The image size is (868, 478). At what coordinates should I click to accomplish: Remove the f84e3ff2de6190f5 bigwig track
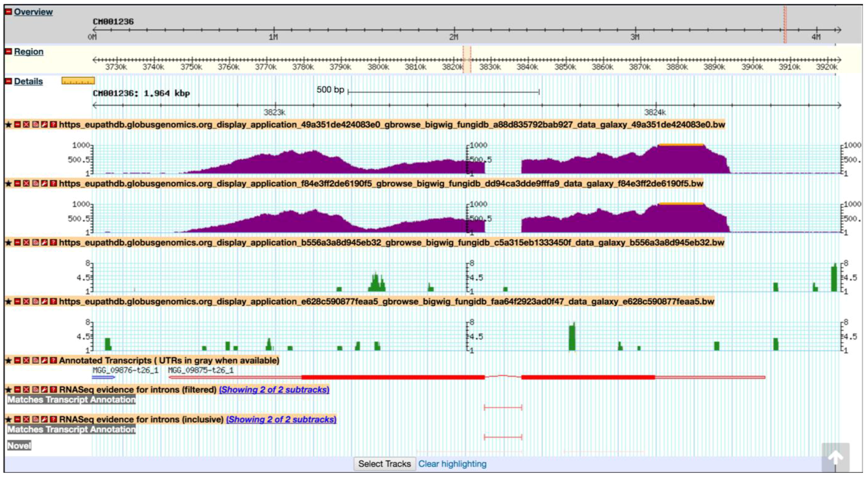(26, 184)
